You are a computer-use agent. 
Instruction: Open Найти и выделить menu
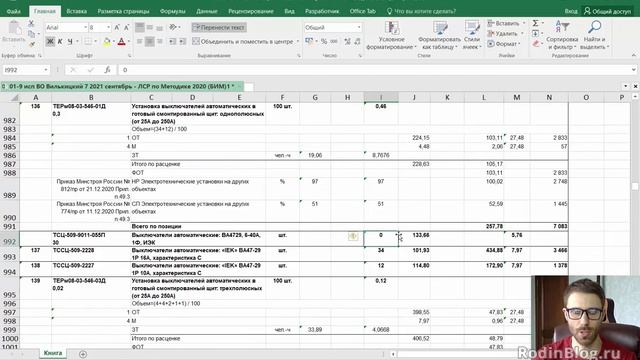594,36
